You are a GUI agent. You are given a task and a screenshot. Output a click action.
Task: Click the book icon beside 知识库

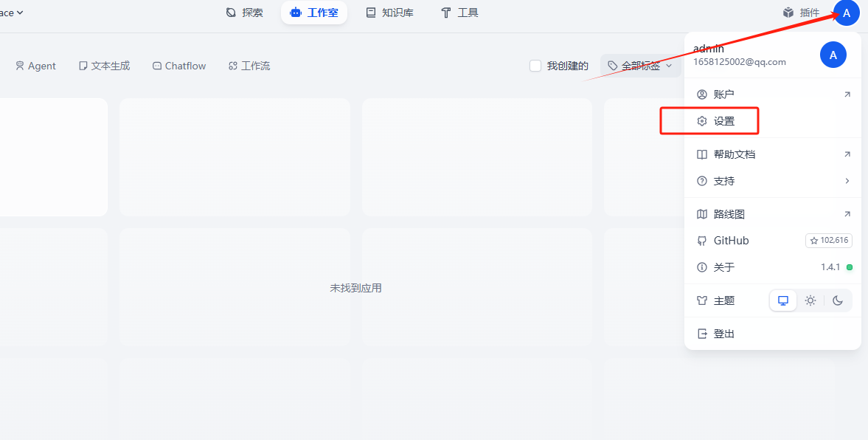(x=371, y=13)
